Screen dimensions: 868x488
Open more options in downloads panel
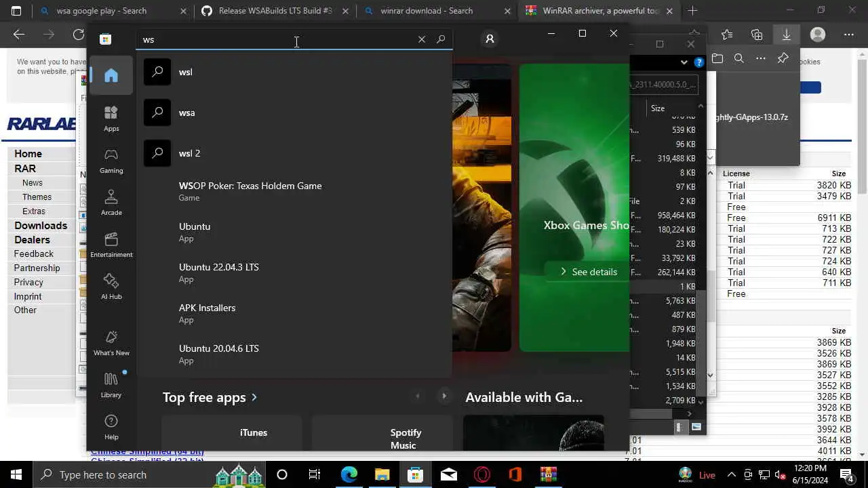point(761,59)
